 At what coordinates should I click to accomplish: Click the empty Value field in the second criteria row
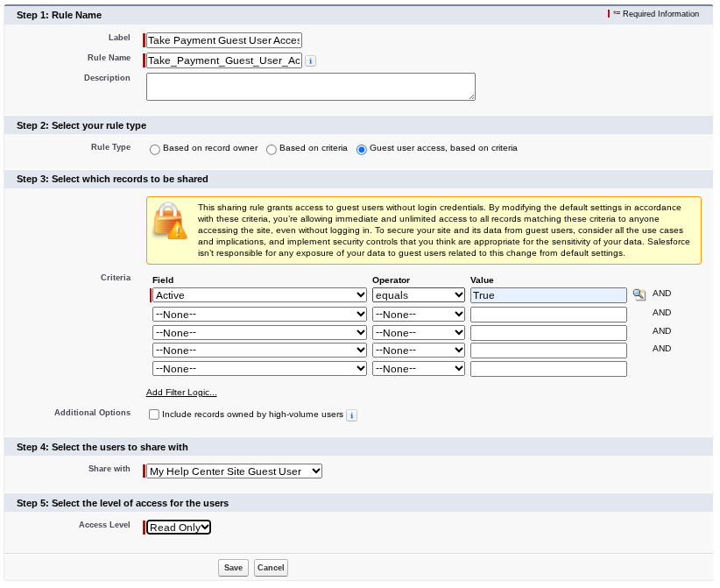pyautogui.click(x=548, y=315)
